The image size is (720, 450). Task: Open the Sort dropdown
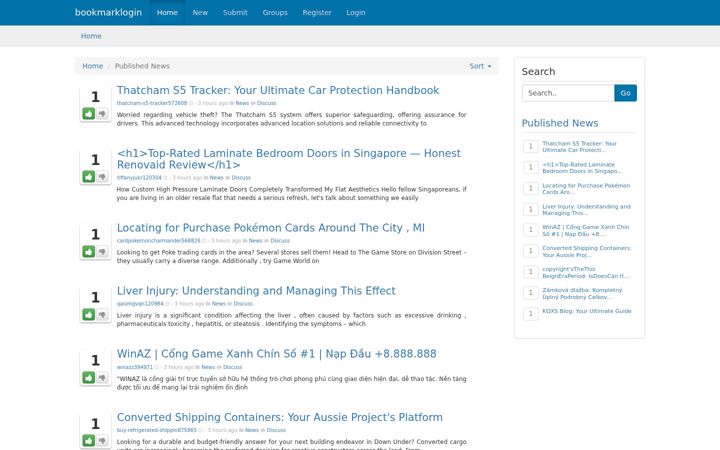click(480, 66)
